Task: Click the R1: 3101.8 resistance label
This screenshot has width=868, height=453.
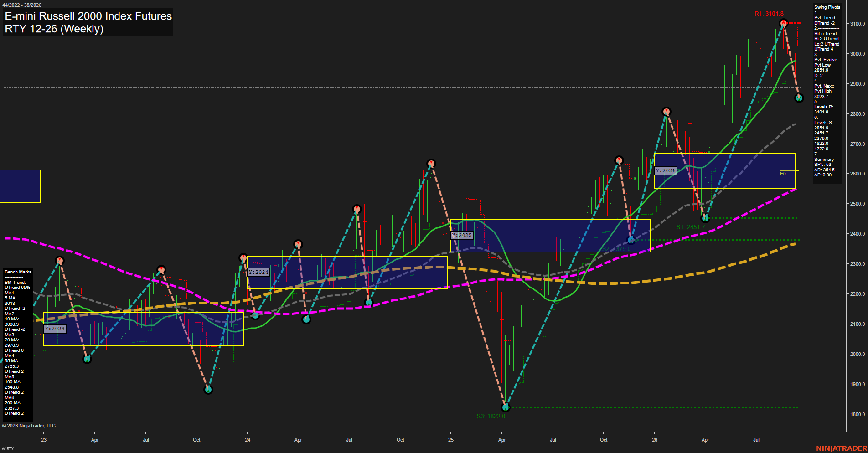Action: point(769,14)
